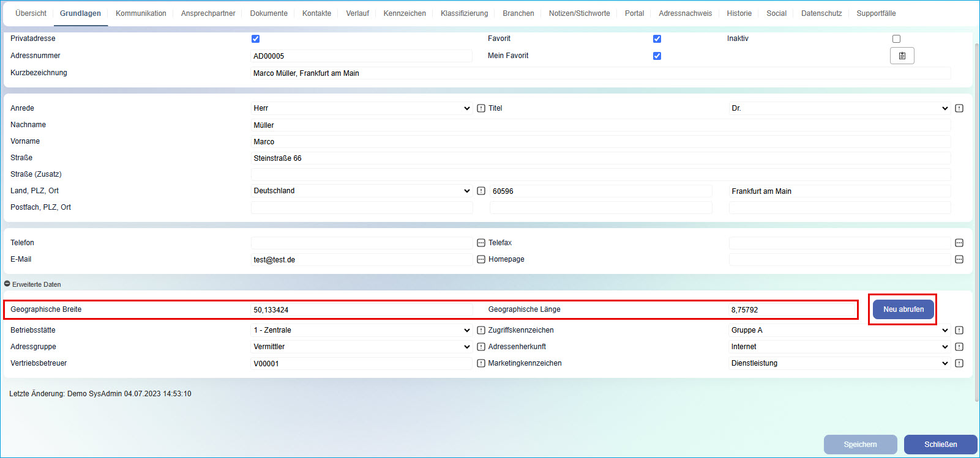Open the Adressenherkunft dropdown showing Internet
The height and width of the screenshot is (458, 980).
click(840, 347)
